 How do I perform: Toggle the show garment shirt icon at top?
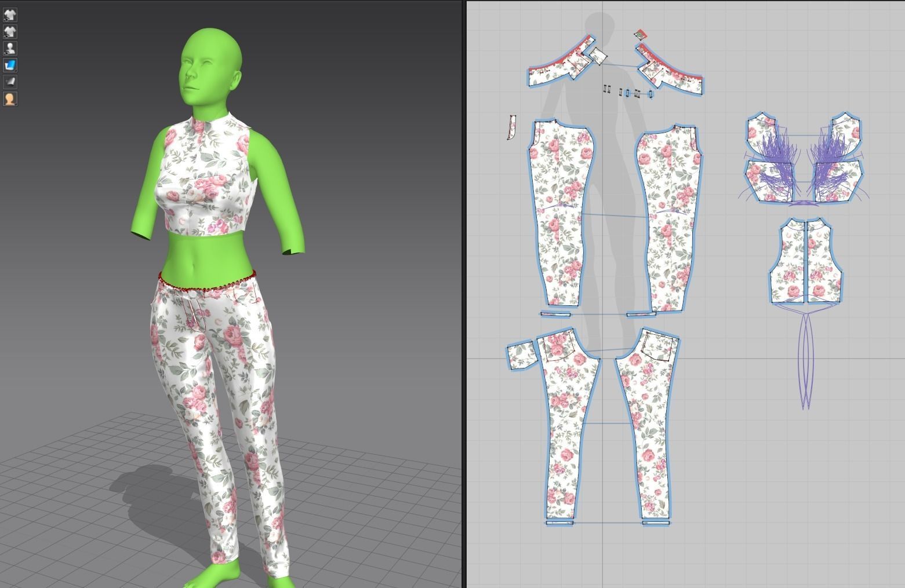coord(10,14)
